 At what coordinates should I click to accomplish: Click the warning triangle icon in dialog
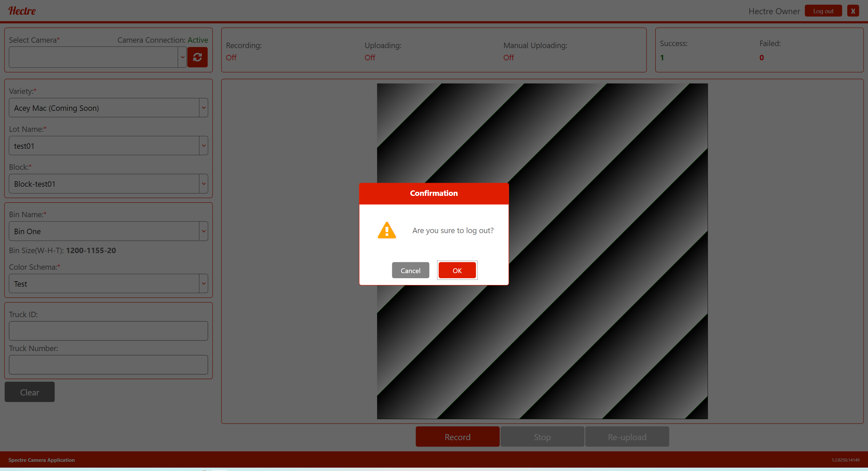(387, 230)
